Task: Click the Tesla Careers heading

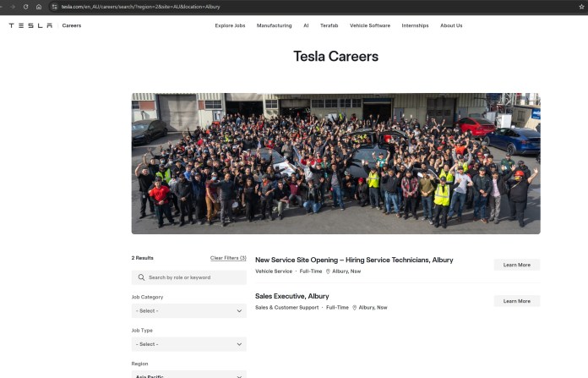Action: [x=336, y=57]
